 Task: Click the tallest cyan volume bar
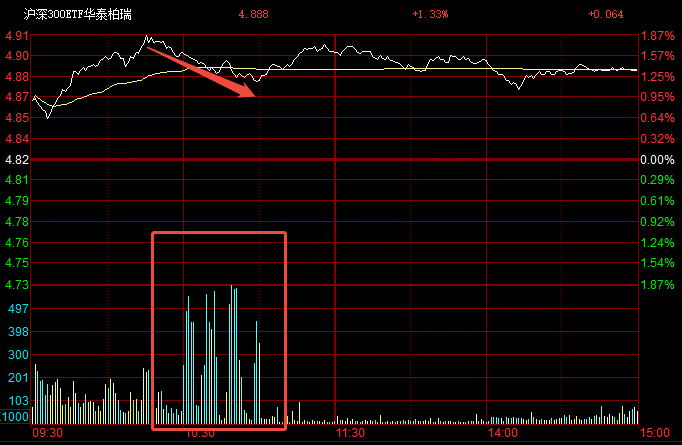click(231, 355)
